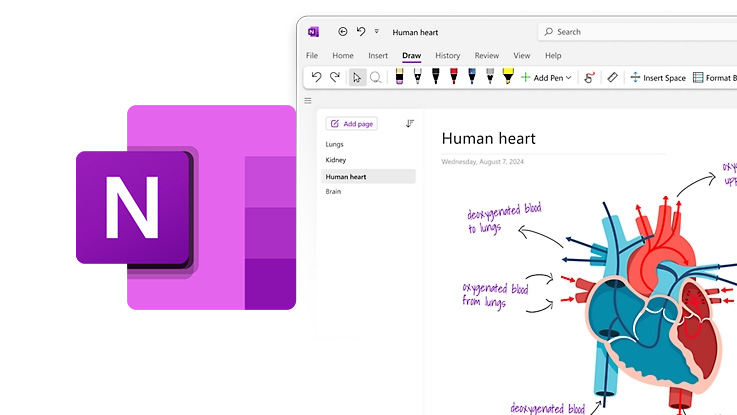Select the black pen
Screen dimensions: 737x415
(436, 77)
